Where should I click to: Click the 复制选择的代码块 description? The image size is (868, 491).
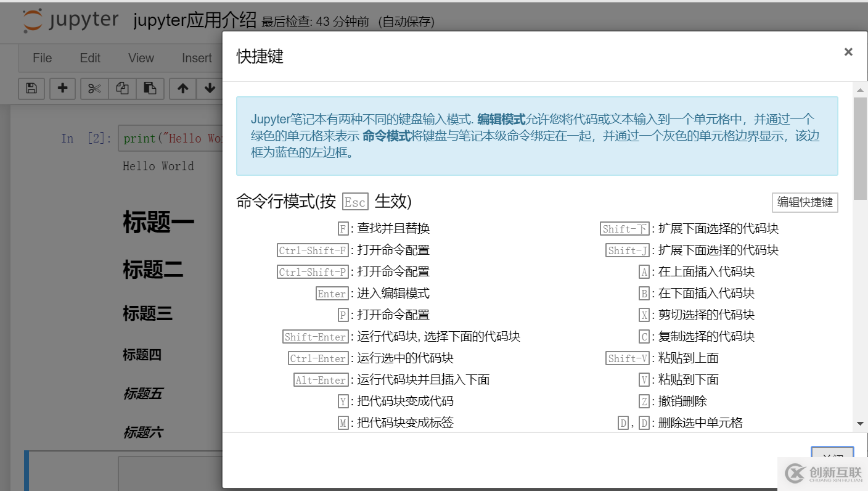tap(706, 337)
